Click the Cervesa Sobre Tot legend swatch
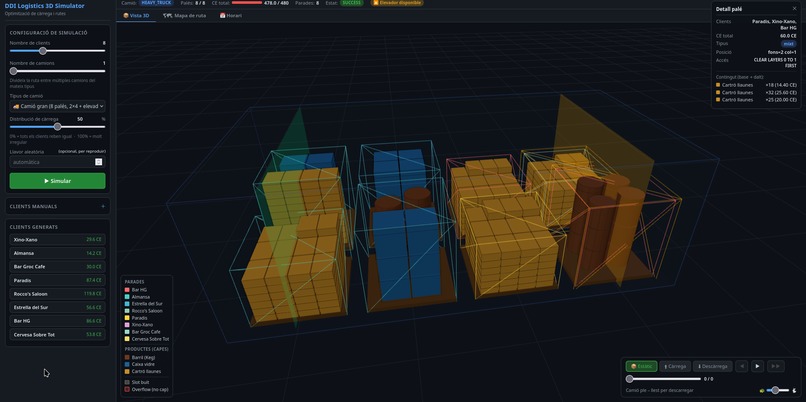 127,339
